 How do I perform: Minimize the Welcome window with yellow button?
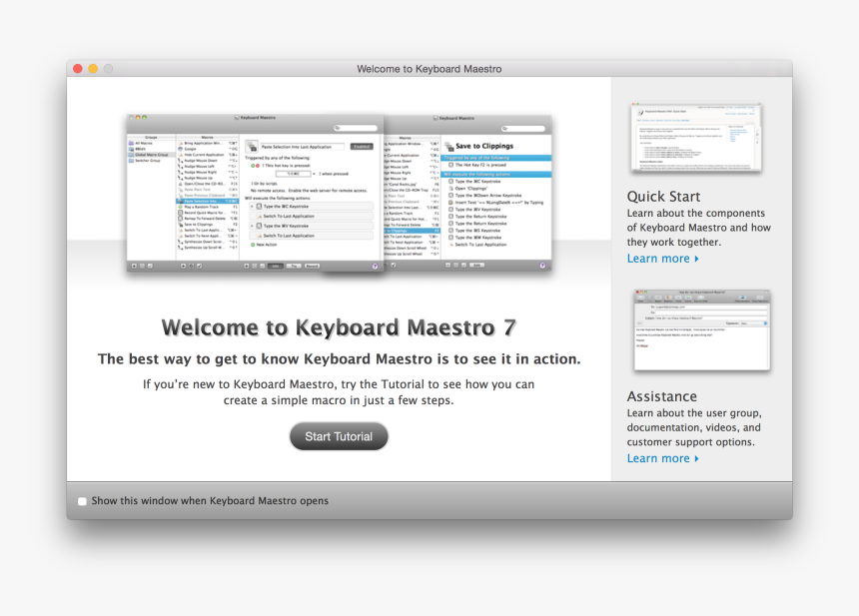[x=93, y=69]
